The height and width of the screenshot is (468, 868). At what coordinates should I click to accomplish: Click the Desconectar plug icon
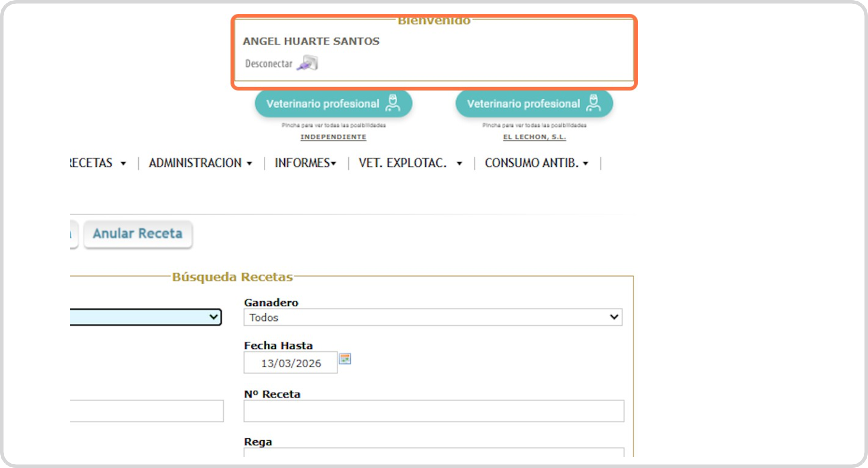[x=308, y=63]
